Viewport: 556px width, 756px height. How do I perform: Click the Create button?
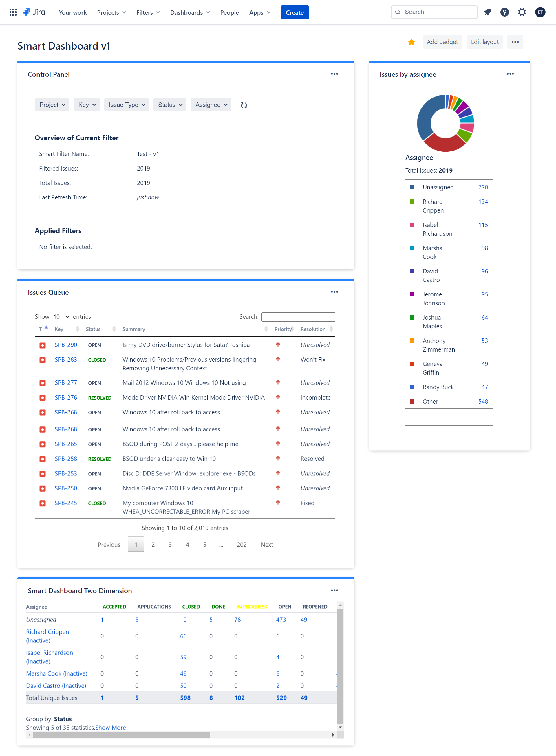(295, 12)
